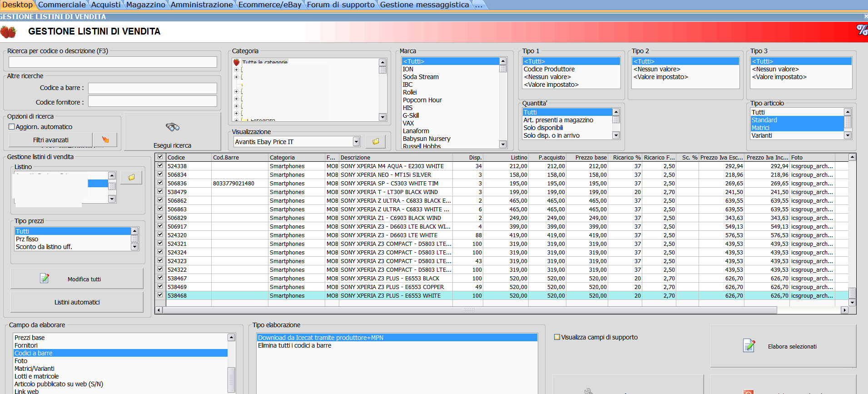Screen dimensions: 868x394
Task: Uncheck the row checkbox for code 506917
Action: pyautogui.click(x=160, y=226)
